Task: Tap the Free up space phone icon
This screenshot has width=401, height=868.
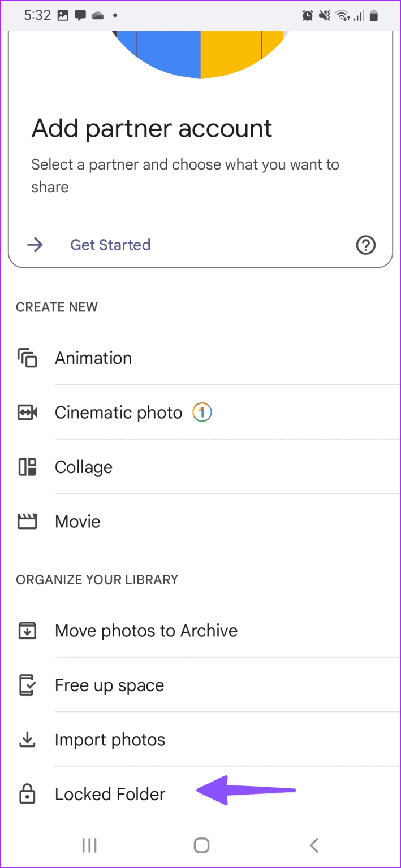Action: click(27, 684)
